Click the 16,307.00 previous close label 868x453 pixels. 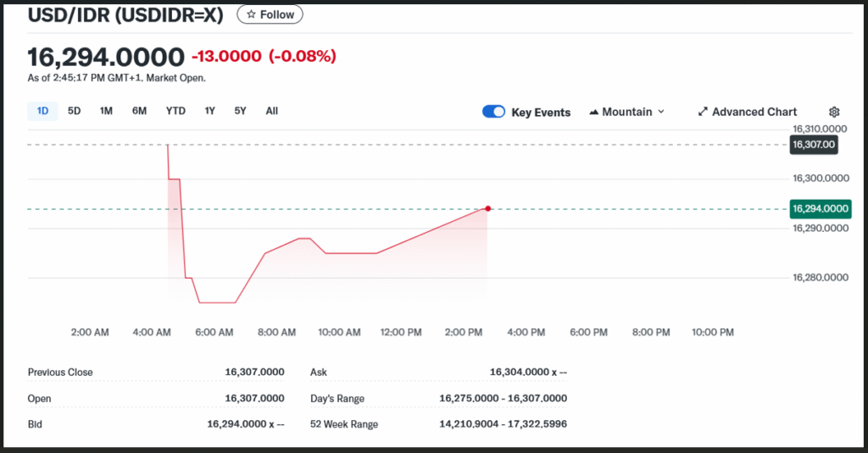814,145
